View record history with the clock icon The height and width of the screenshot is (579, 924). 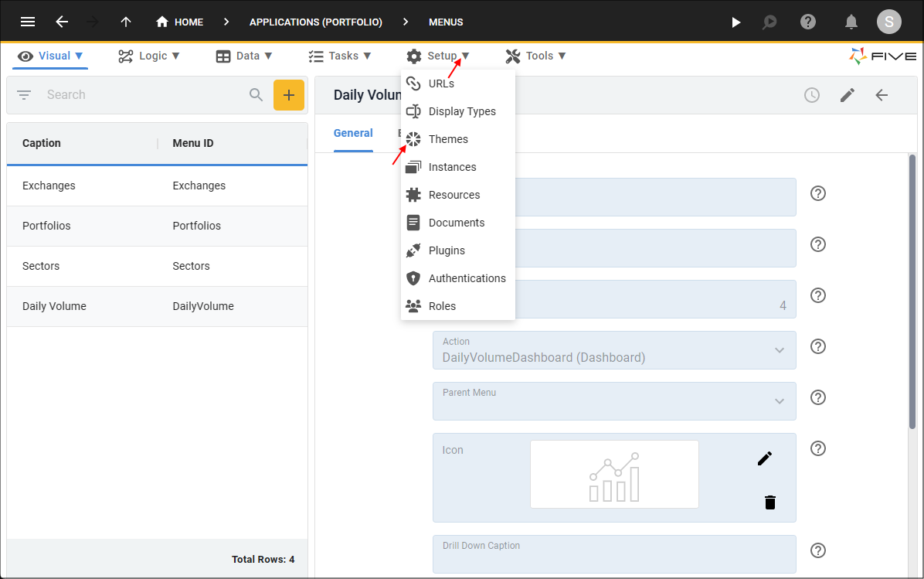click(x=811, y=94)
